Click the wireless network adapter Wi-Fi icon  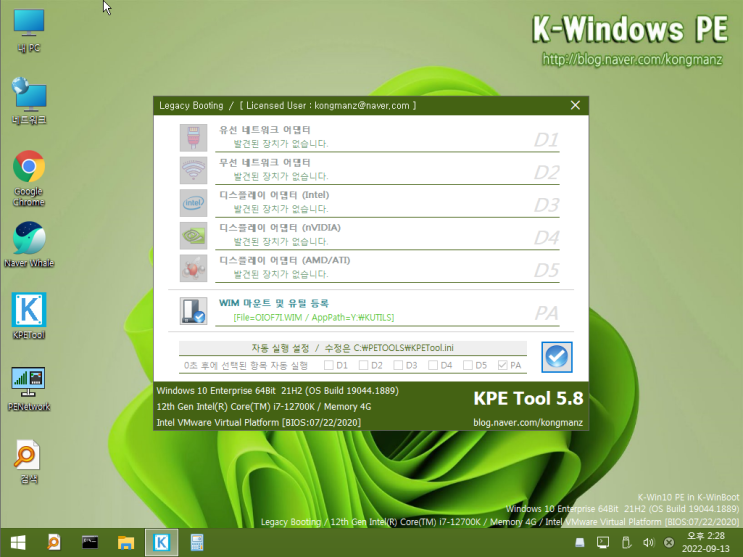click(x=193, y=170)
